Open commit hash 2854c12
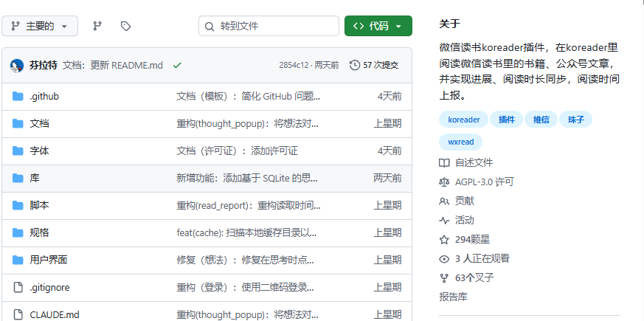 pos(294,65)
